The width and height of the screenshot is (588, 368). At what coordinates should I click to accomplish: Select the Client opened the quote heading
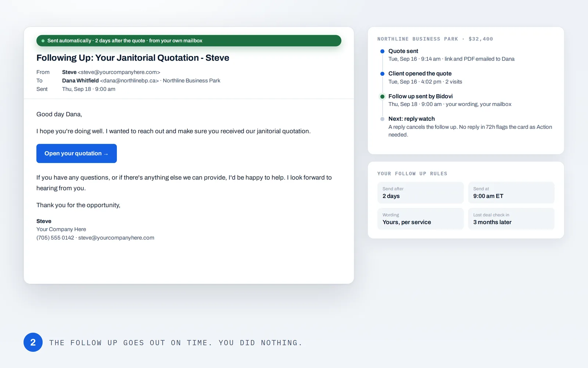[420, 74]
